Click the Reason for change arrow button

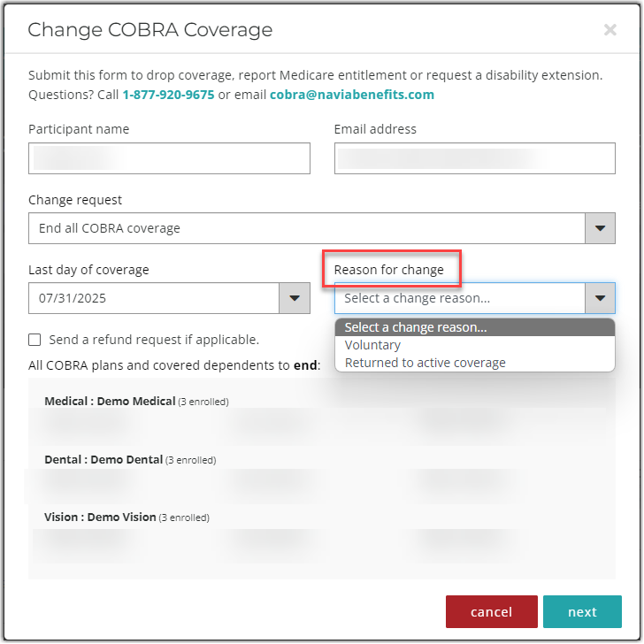[600, 298]
